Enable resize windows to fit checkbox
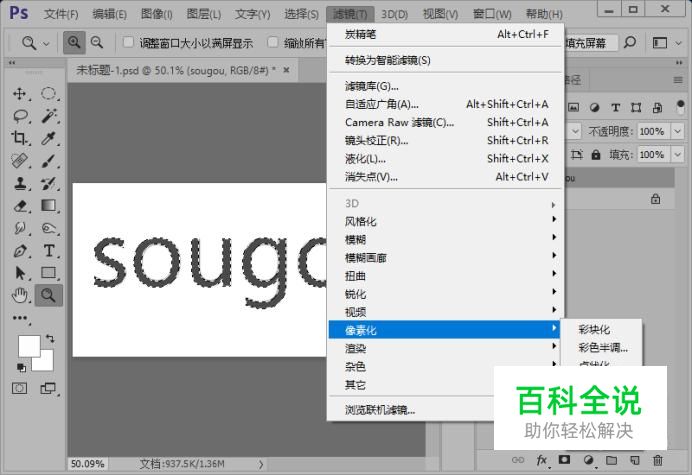Screen dimensions: 692x475 pyautogui.click(x=128, y=42)
